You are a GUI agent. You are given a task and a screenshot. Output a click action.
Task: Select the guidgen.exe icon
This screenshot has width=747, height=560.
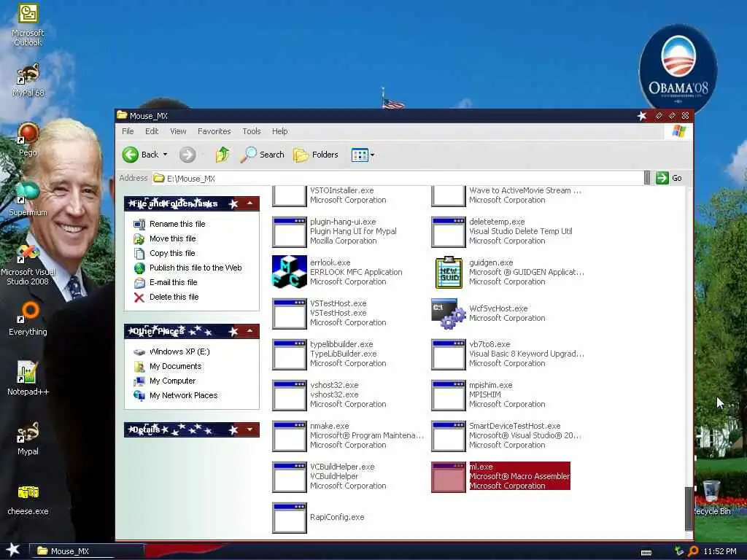point(449,272)
